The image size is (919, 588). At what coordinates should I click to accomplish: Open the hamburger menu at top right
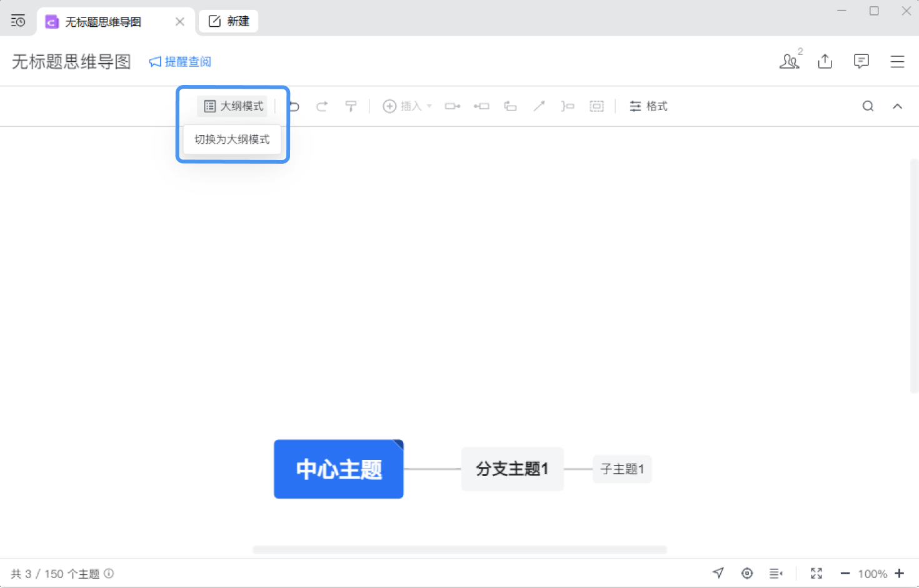click(x=898, y=61)
